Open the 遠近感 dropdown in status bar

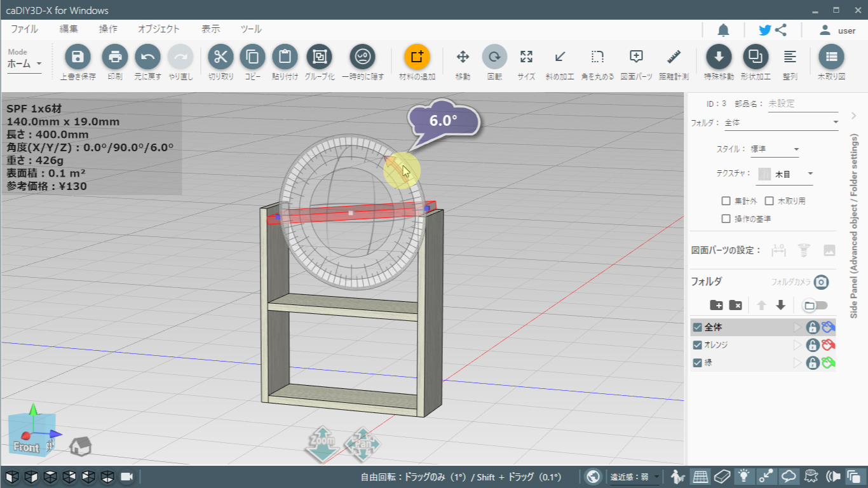click(635, 477)
